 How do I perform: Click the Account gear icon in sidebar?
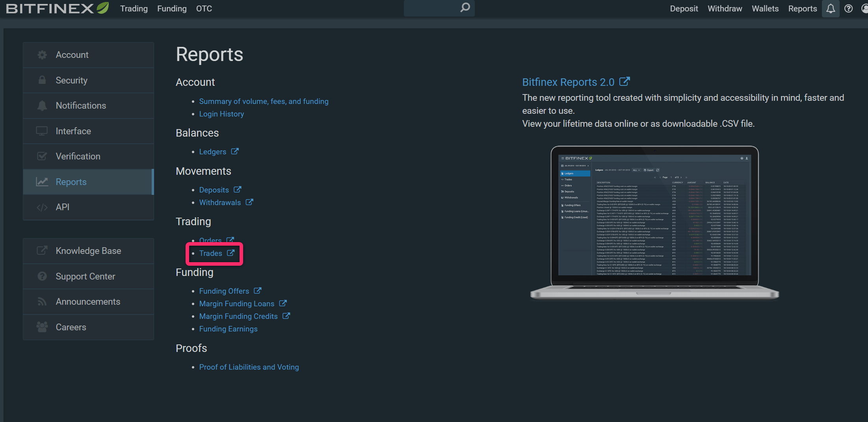(x=42, y=55)
